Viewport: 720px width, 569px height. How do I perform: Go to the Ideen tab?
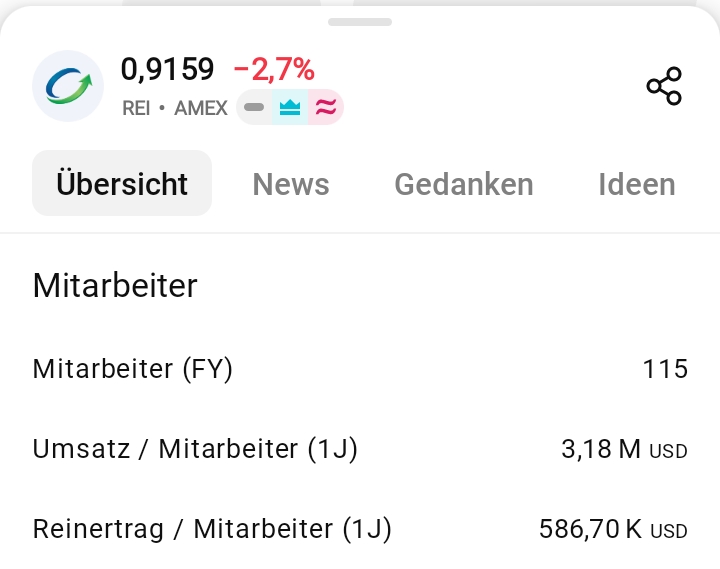tap(637, 184)
